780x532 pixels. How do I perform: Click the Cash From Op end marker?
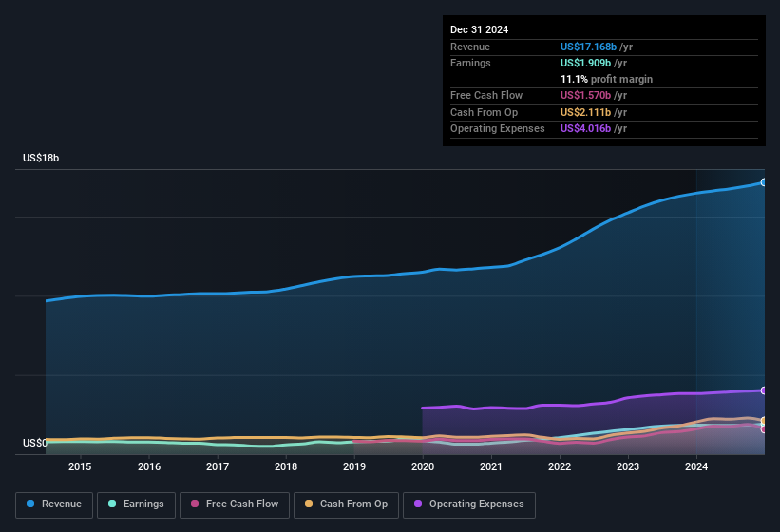tap(763, 421)
